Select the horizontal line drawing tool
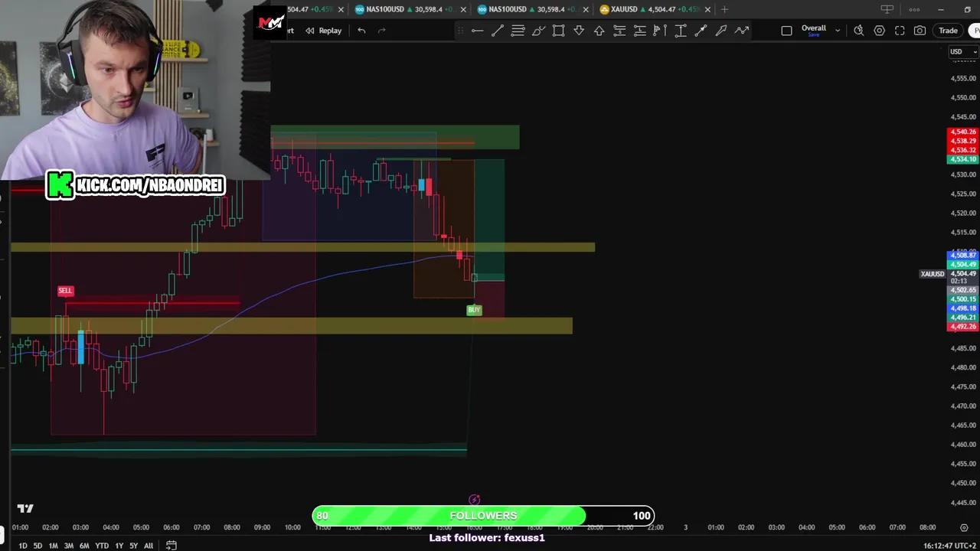This screenshot has height=551, width=980. pos(477,31)
